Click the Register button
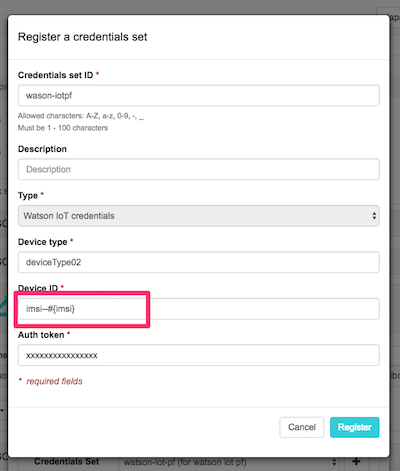 pos(355,427)
